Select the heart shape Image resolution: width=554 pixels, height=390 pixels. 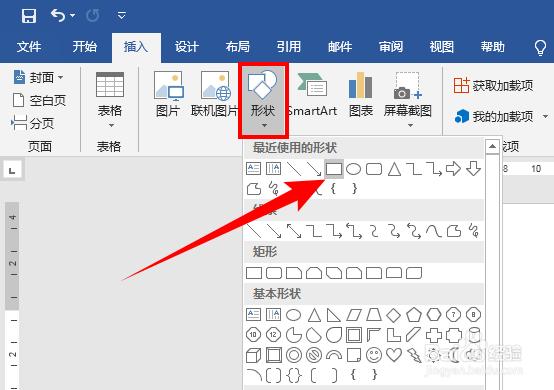click(394, 355)
